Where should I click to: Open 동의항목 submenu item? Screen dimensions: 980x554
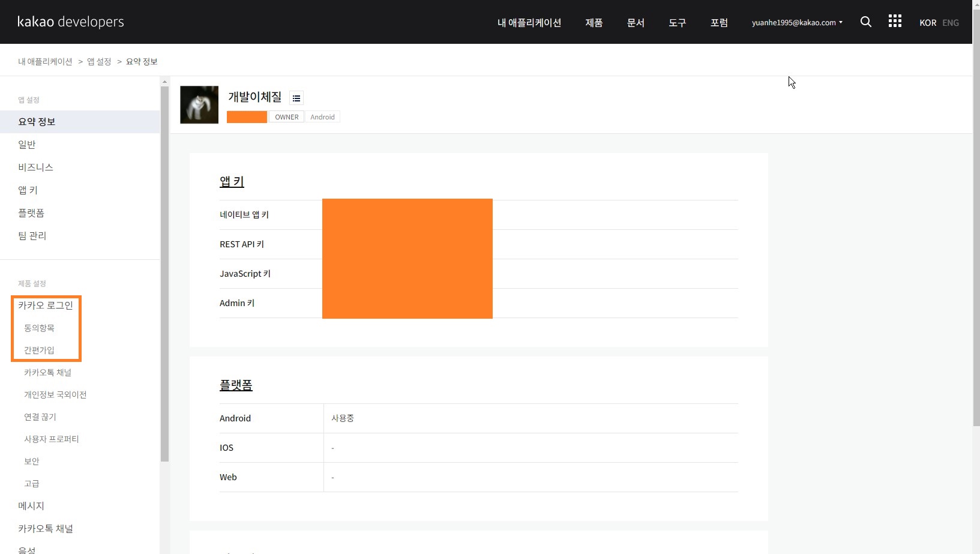point(39,328)
